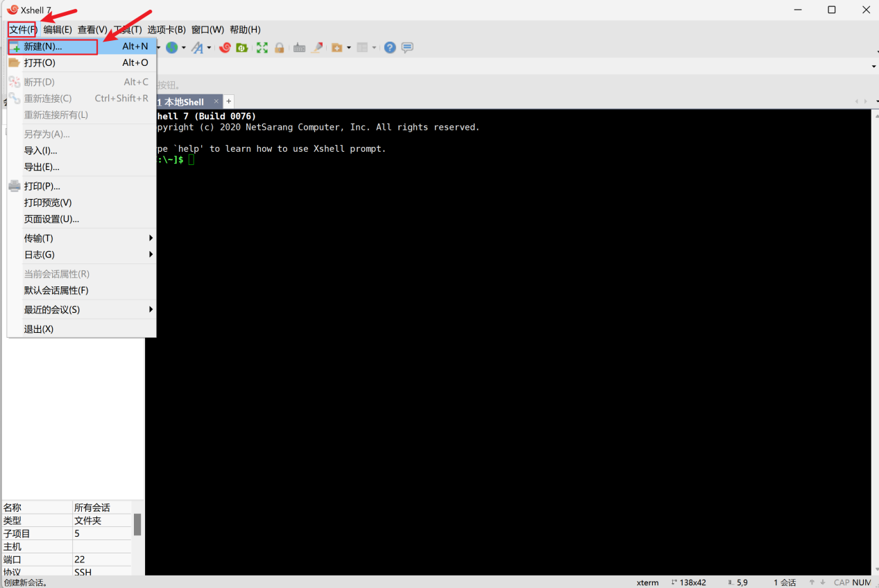Click the speech bubble feedback icon
This screenshot has width=879, height=588.
point(407,47)
